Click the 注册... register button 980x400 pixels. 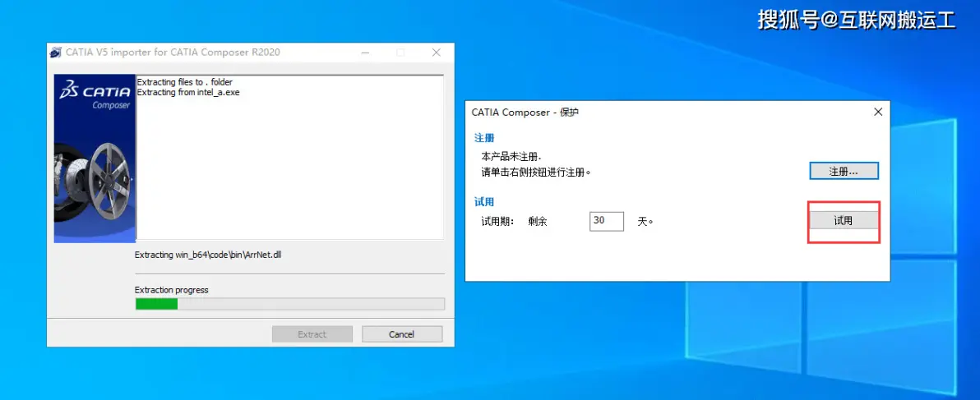844,171
